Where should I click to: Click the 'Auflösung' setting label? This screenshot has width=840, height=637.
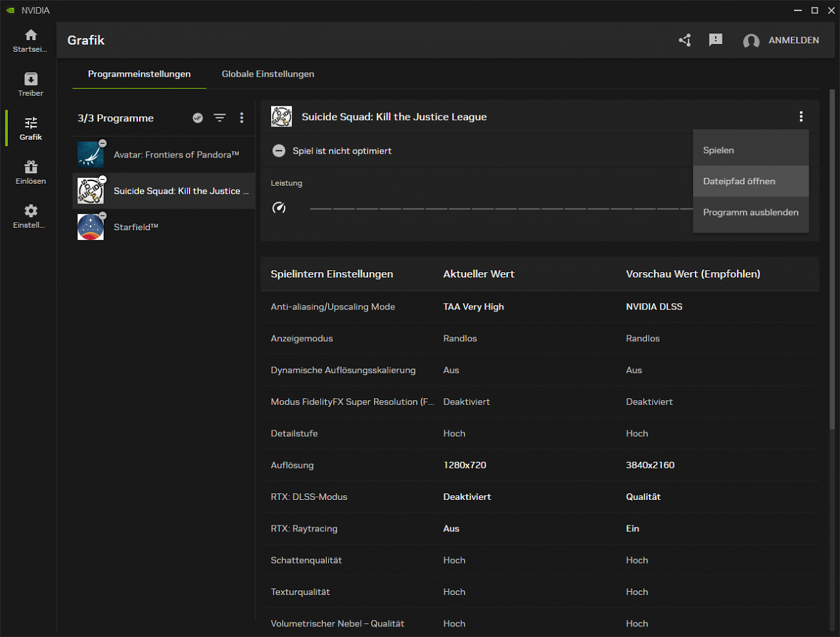pyautogui.click(x=292, y=465)
